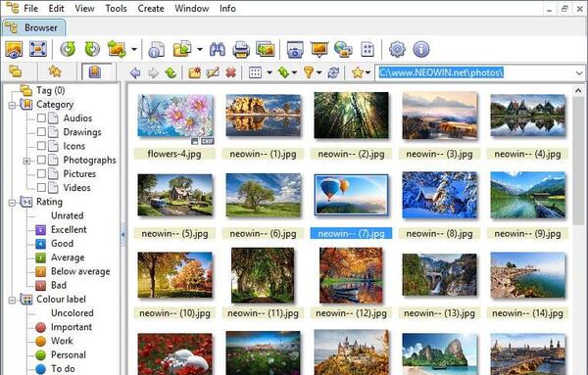
Task: Open the Create menu
Action: tap(151, 8)
